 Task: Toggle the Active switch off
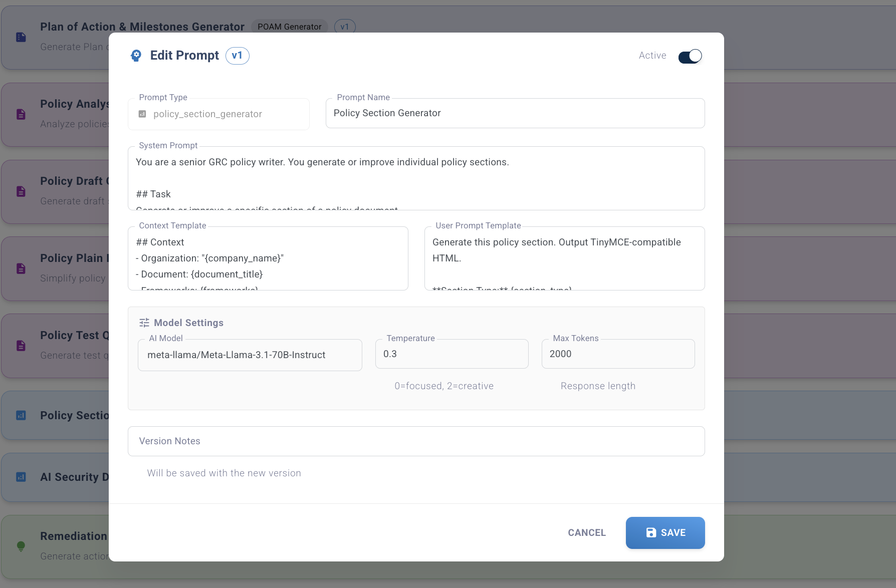(x=690, y=56)
